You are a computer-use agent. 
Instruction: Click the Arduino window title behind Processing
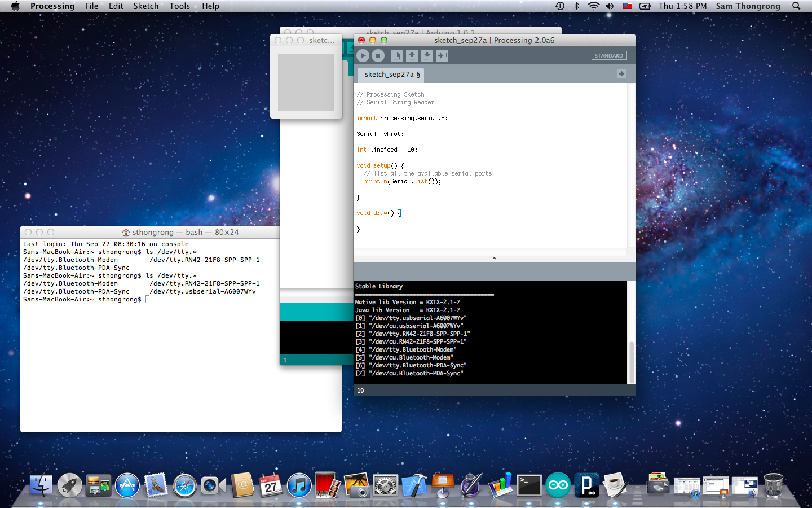pyautogui.click(x=420, y=32)
